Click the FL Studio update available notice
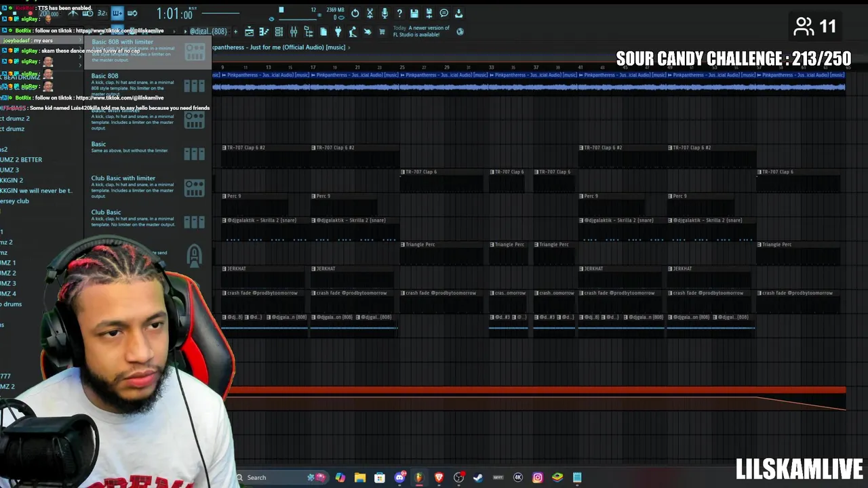The height and width of the screenshot is (488, 868). click(x=421, y=31)
